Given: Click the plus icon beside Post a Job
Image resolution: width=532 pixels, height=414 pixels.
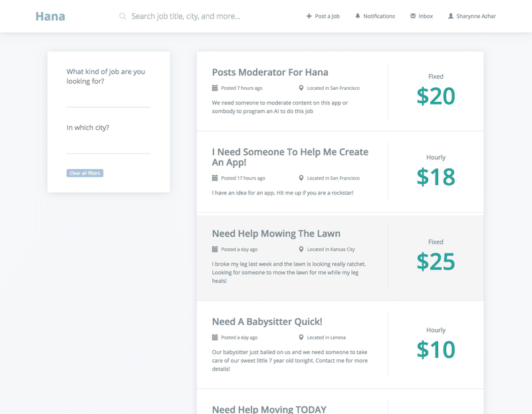Looking at the screenshot, I should [x=309, y=16].
